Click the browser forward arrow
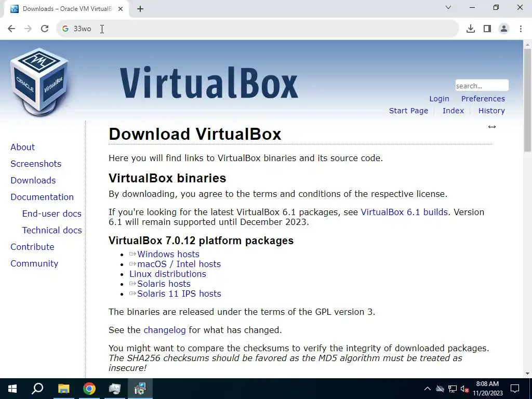This screenshot has height=399, width=532. [28, 29]
